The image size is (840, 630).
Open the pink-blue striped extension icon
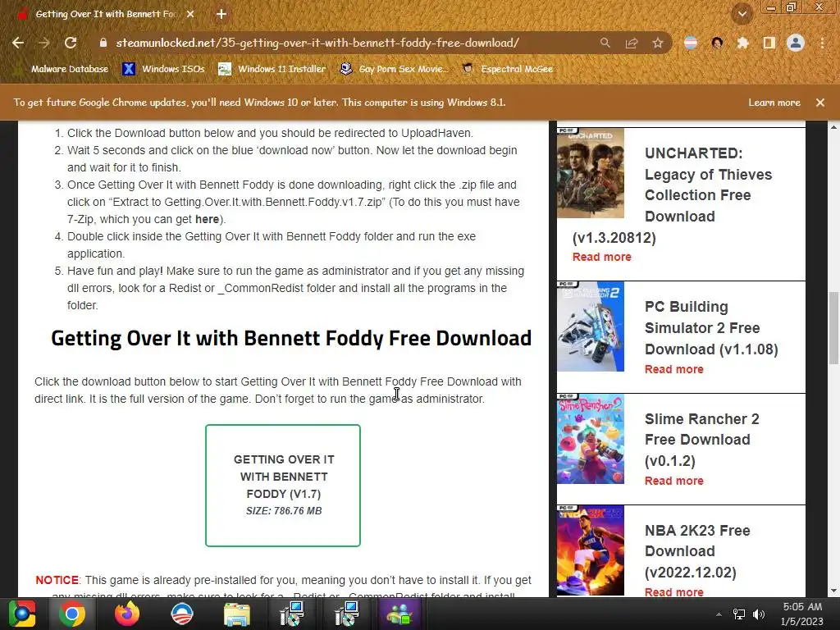point(691,43)
